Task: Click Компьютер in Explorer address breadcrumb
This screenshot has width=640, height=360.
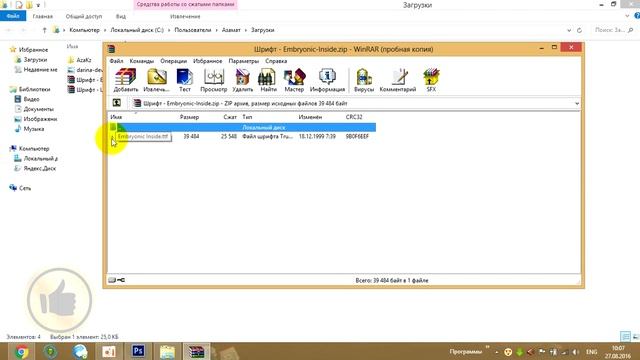Action: [84, 30]
